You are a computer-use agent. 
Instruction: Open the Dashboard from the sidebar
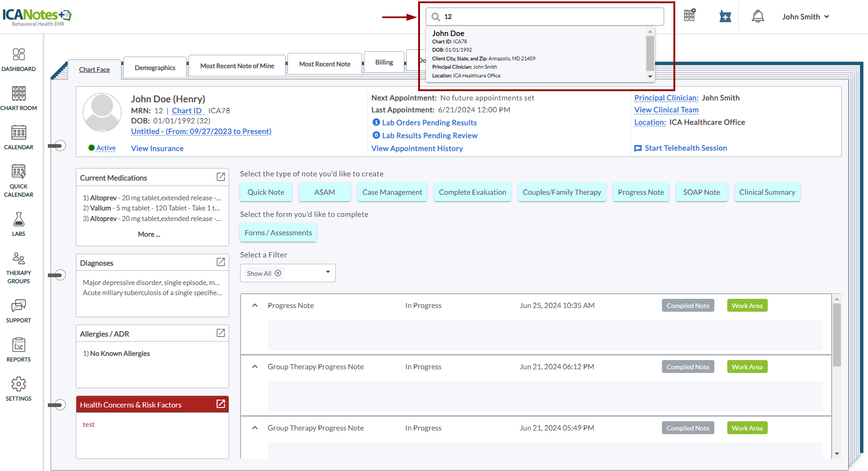click(x=18, y=60)
